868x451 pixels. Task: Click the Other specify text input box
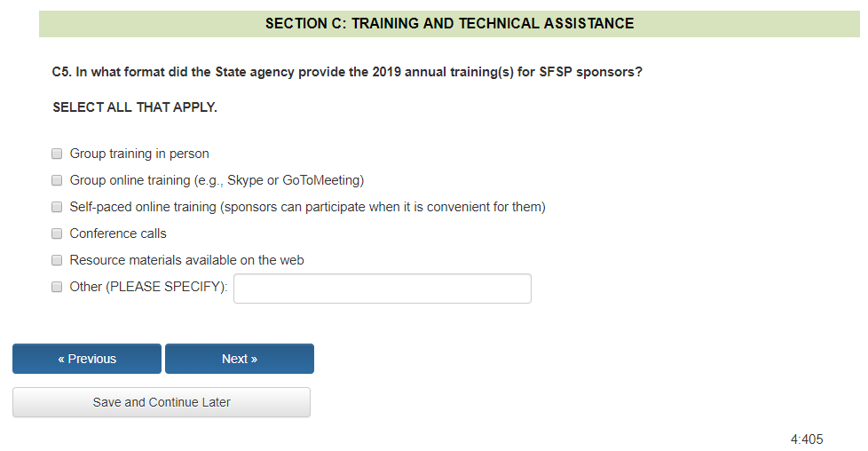[x=382, y=289]
